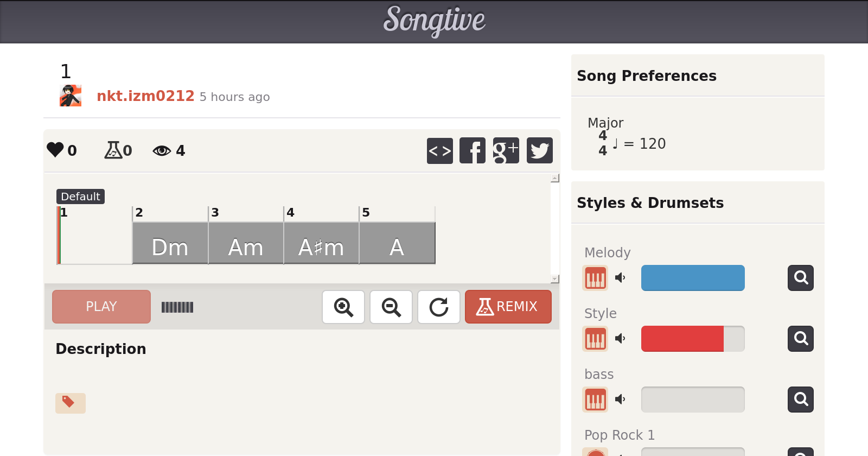This screenshot has width=868, height=456.
Task: Share song on Facebook
Action: 473,151
